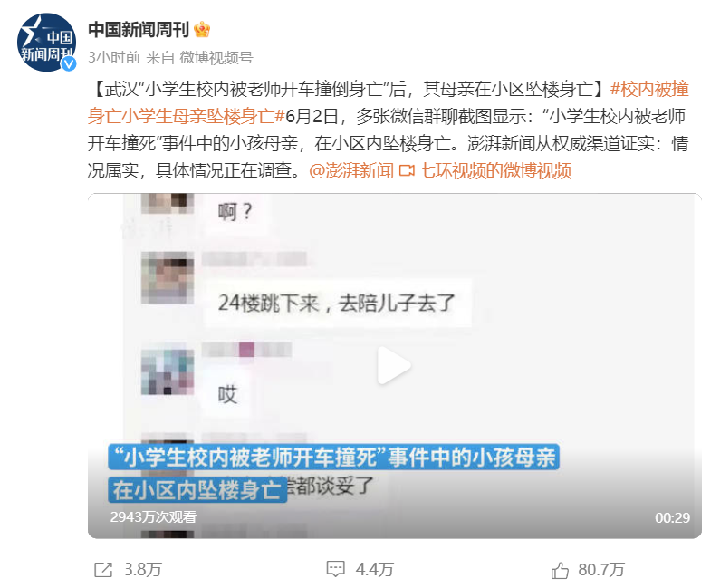
Task: Click the 3.8万 repost count
Action: point(143,570)
